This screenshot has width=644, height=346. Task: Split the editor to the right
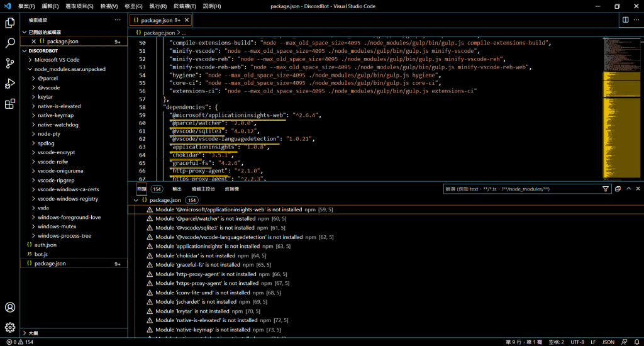[625, 20]
